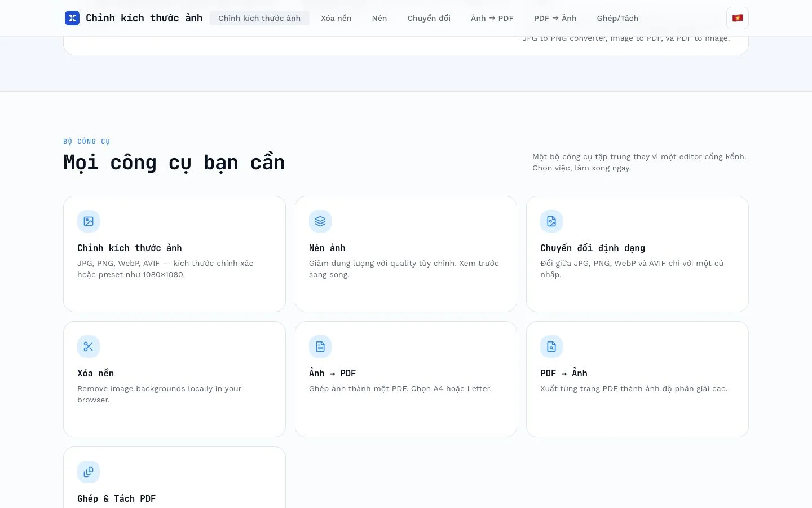Go to Xóa nền in the navigation

(x=336, y=18)
